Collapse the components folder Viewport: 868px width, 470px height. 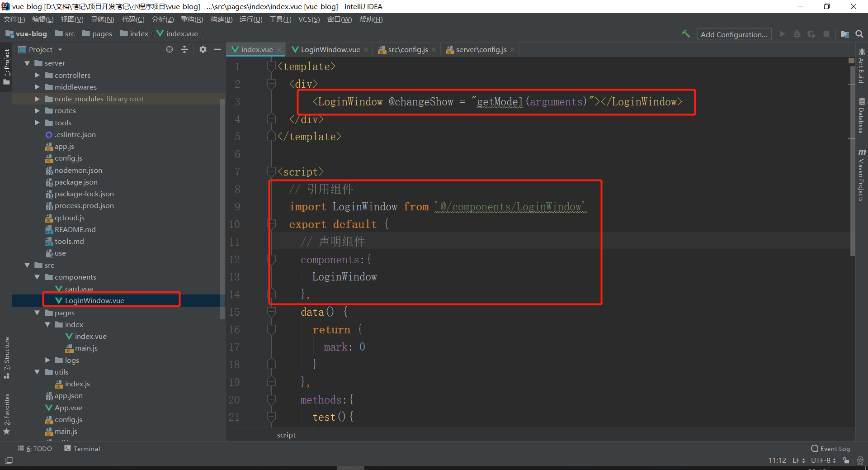point(38,277)
